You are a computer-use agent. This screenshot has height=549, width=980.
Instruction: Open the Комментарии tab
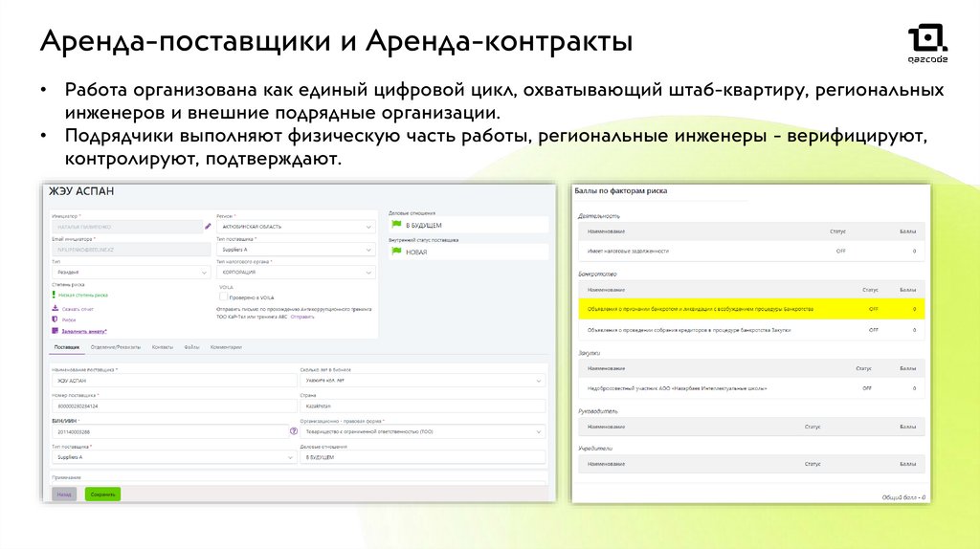click(226, 347)
